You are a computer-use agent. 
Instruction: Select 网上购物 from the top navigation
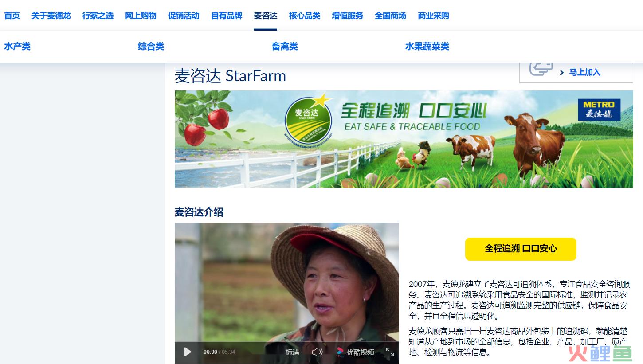tap(141, 16)
